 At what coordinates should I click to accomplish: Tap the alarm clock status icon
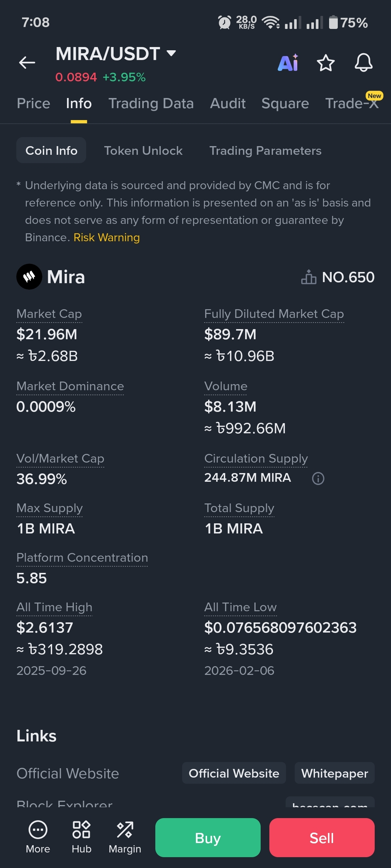pos(224,22)
